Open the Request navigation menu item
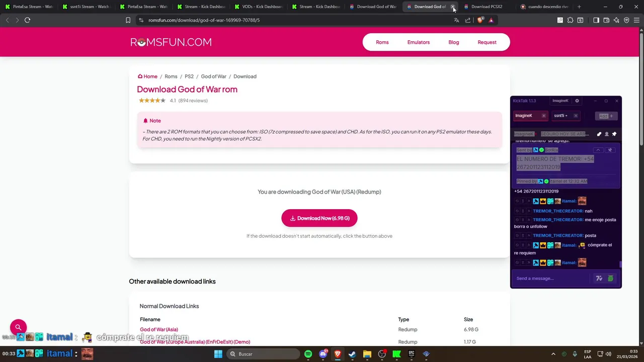The image size is (644, 362). [x=487, y=42]
